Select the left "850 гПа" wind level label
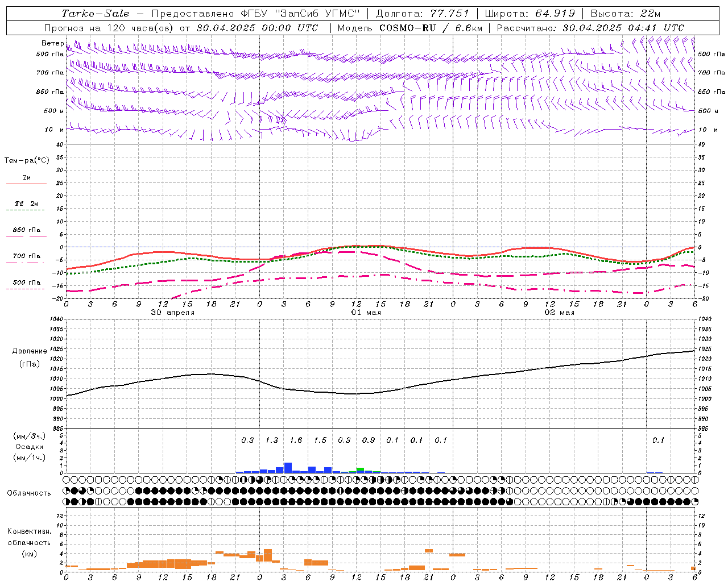The width and height of the screenshot is (728, 582). (50, 92)
